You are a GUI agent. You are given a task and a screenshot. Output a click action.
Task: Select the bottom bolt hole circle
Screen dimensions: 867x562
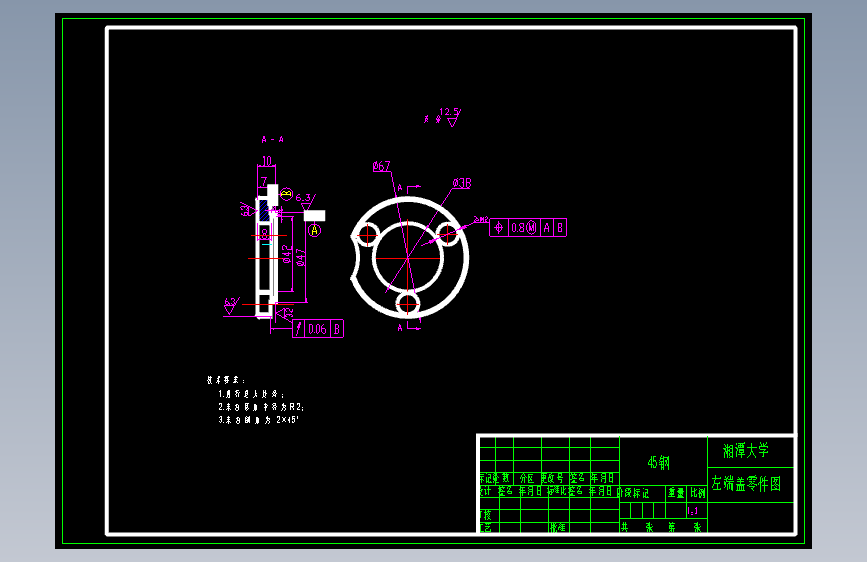(x=408, y=304)
